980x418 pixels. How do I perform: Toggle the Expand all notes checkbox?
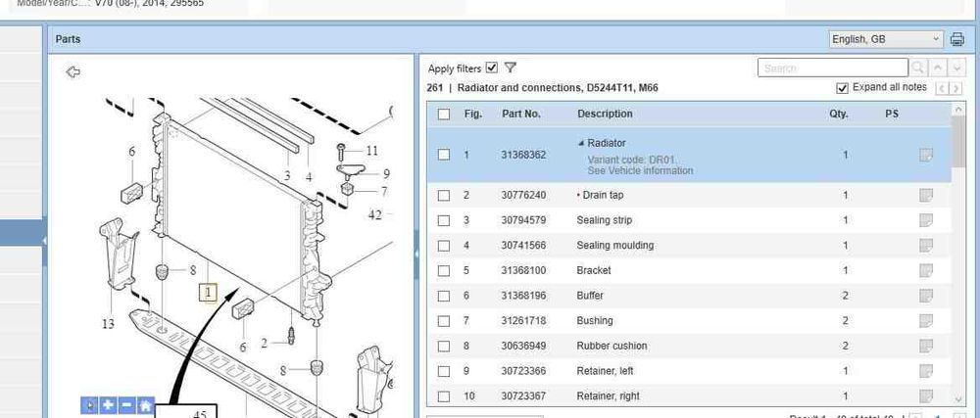tap(842, 88)
